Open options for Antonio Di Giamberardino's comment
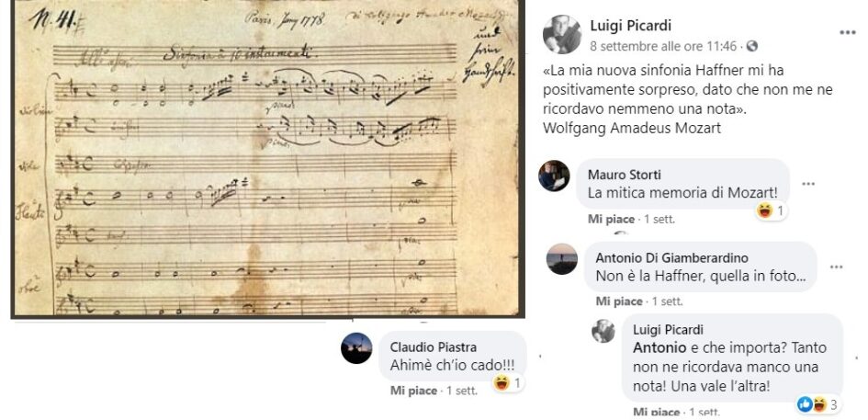This screenshot has height=420, width=868. tap(836, 267)
